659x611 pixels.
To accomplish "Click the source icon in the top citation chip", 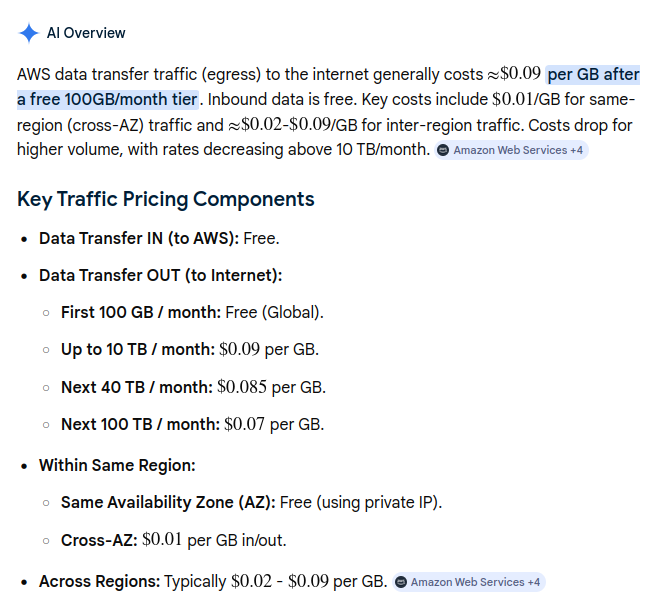I will pos(443,150).
